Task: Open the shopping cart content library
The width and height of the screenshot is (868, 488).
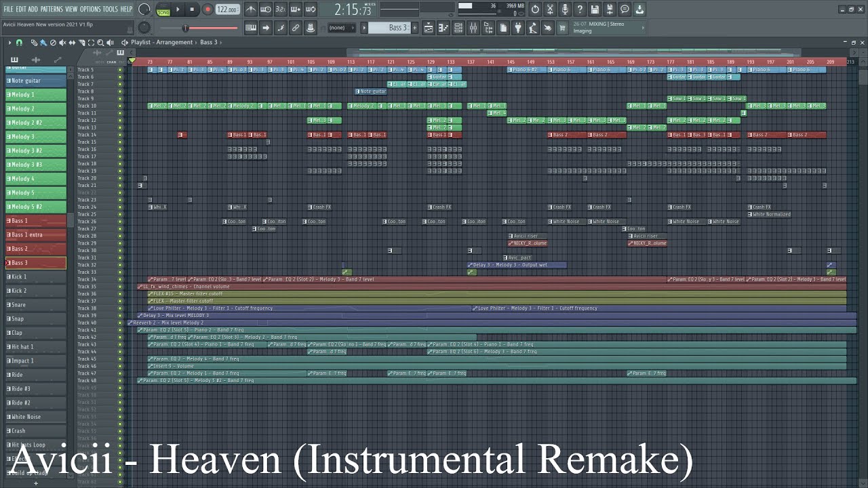Action: [x=563, y=28]
